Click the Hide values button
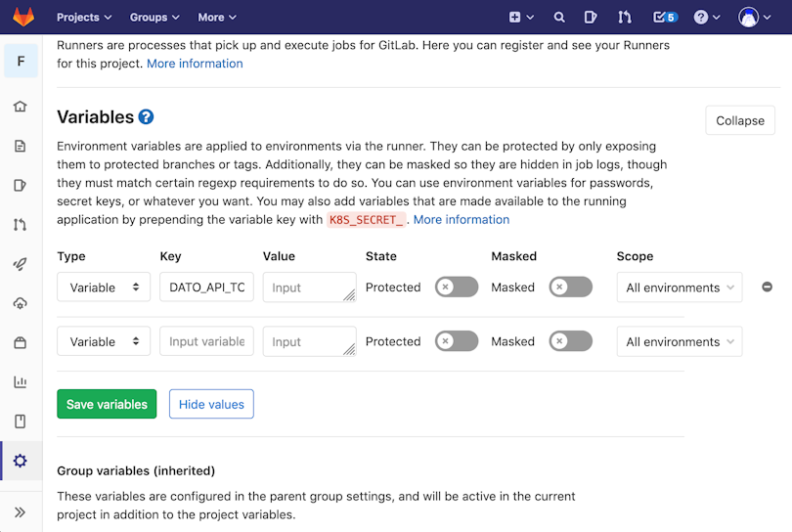The width and height of the screenshot is (792, 532). tap(211, 404)
